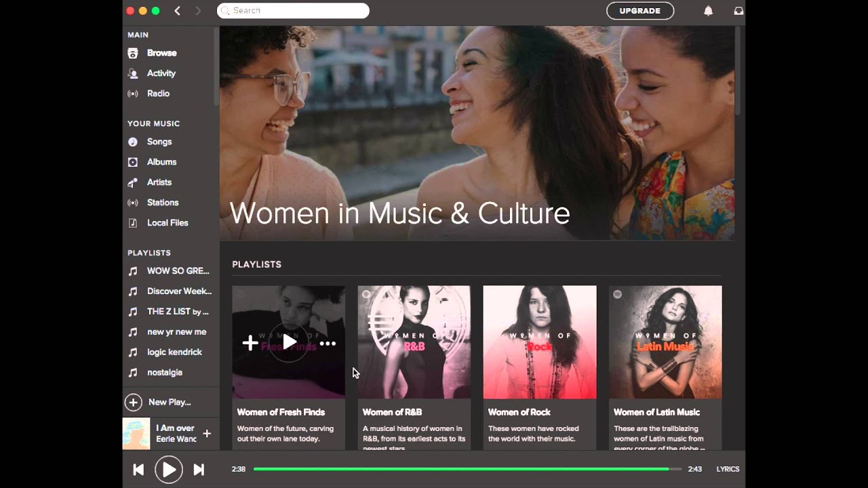This screenshot has height=488, width=868.
Task: Click the music note icon beside logic kendrick
Action: 133,352
